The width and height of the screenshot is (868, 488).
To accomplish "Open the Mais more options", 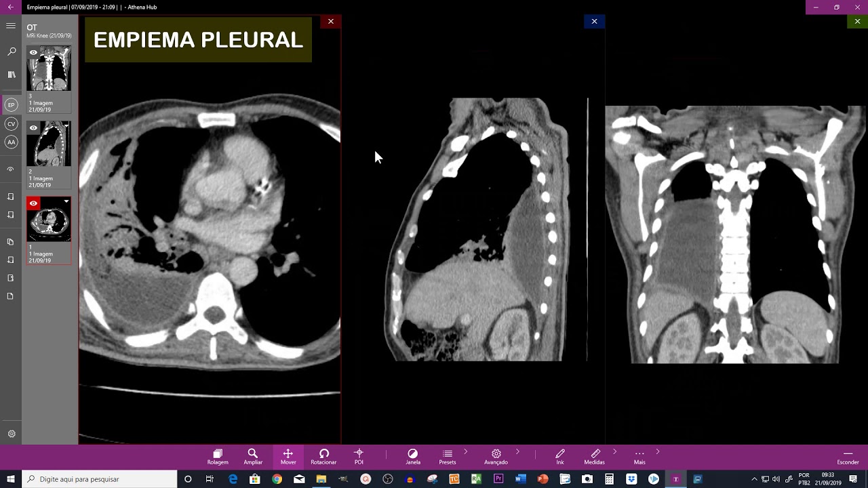I will click(639, 456).
